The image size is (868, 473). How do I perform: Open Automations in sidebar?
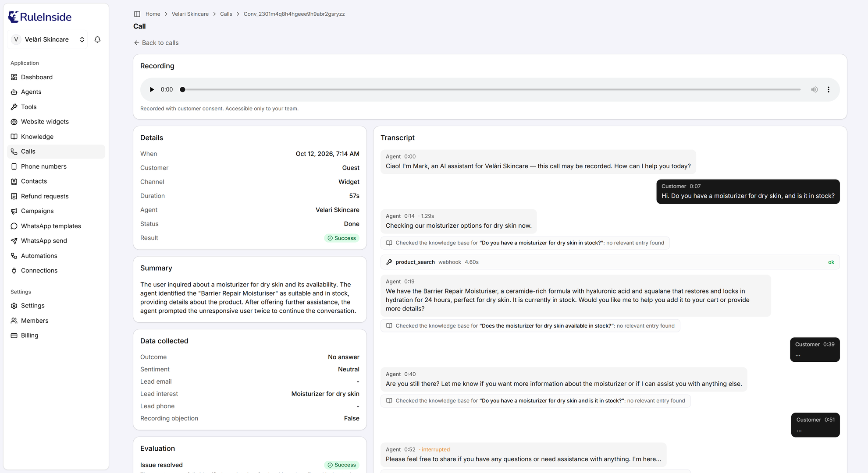pyautogui.click(x=56, y=256)
